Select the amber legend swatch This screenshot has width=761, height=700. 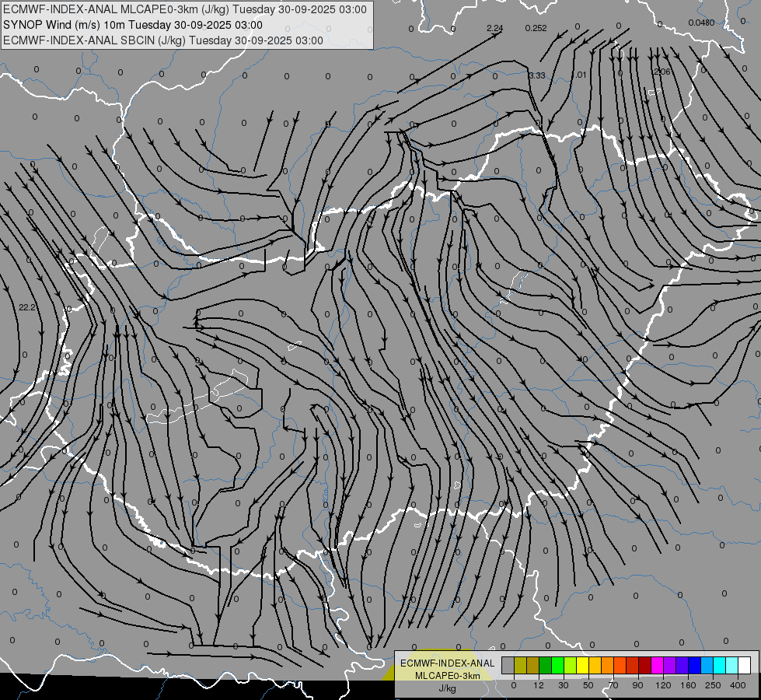[x=595, y=665]
